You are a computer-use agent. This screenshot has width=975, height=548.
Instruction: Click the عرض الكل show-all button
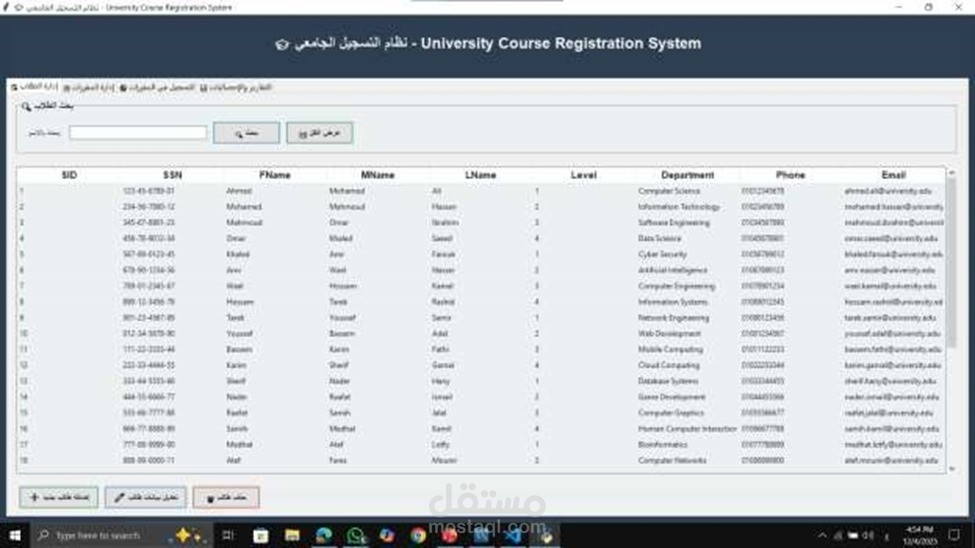coord(320,133)
